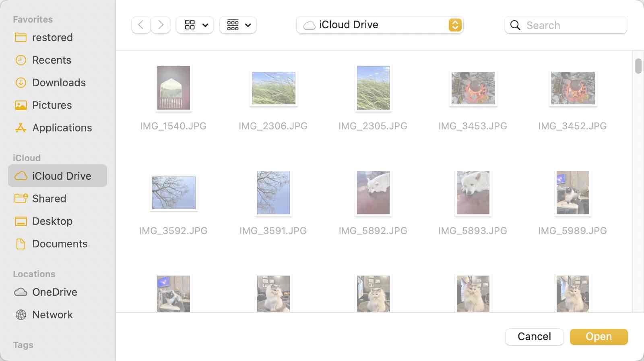Image resolution: width=644 pixels, height=361 pixels.
Task: Open the group-by options dropdown
Action: [x=238, y=25]
